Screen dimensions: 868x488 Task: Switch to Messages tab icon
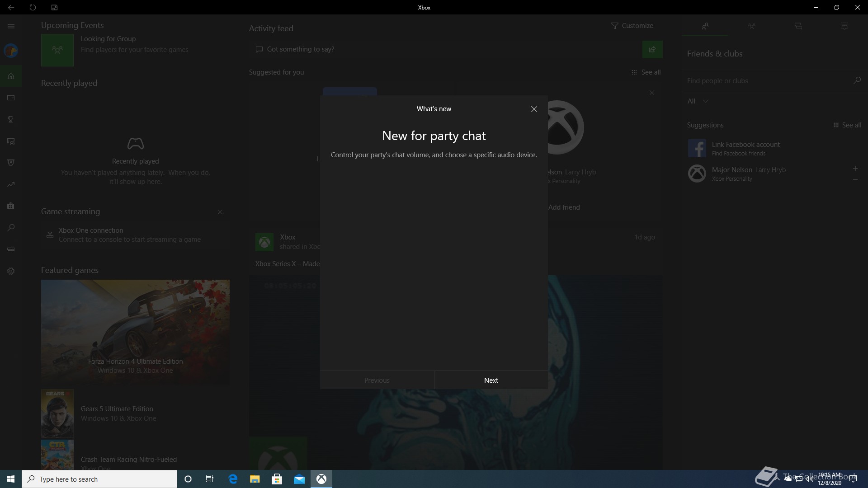(798, 26)
